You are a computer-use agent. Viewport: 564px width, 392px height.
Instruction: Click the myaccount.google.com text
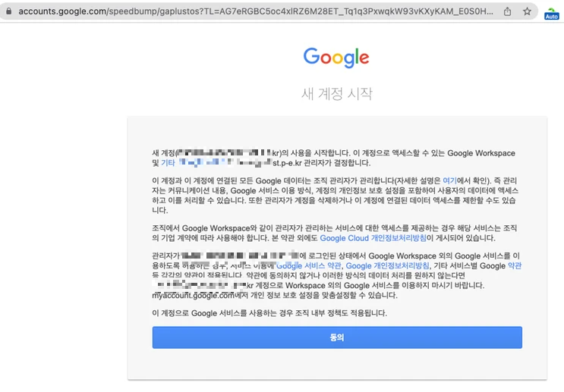(193, 296)
